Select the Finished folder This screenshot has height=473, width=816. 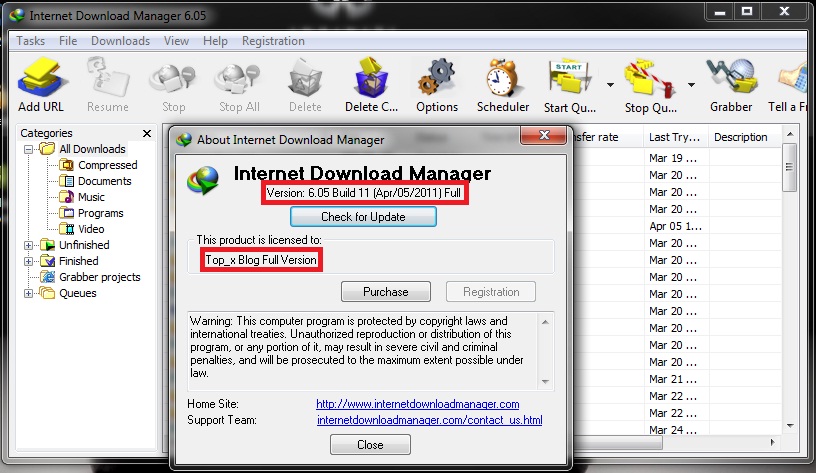pos(70,261)
